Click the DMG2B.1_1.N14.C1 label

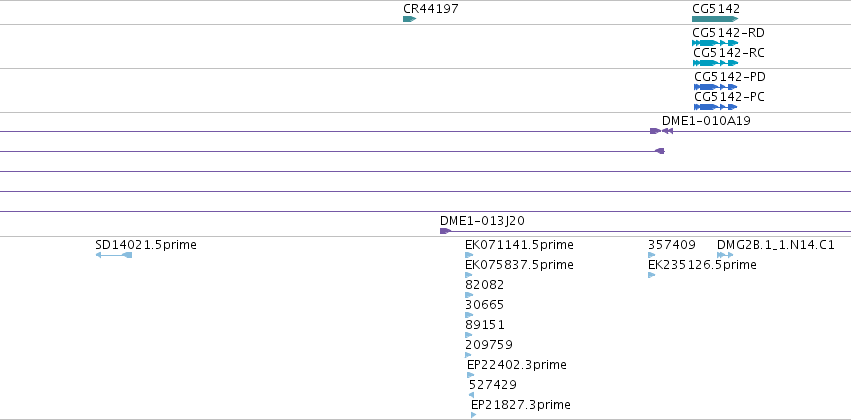coord(776,245)
